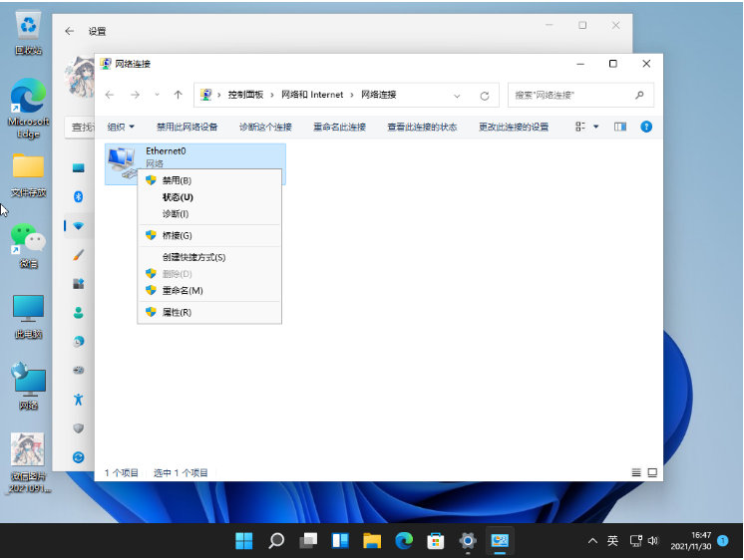Screen dimensions: 744x560
Task: Click Rename this connection (重命名此连接)
Action: click(339, 127)
